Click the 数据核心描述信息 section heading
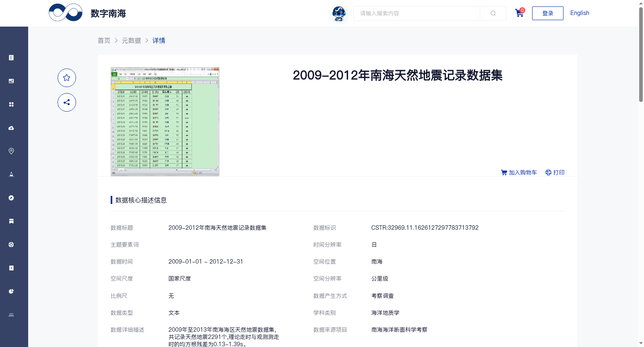The width and height of the screenshot is (644, 347). (141, 200)
